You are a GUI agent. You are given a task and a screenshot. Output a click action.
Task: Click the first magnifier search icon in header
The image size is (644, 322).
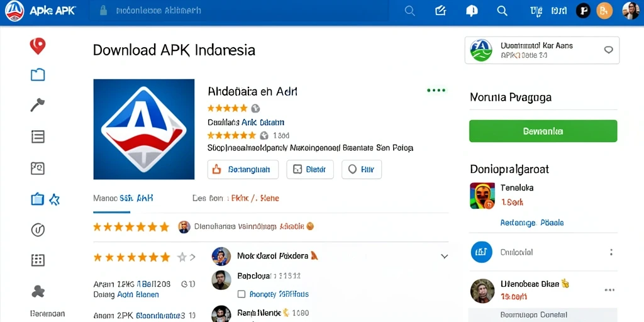pos(409,11)
